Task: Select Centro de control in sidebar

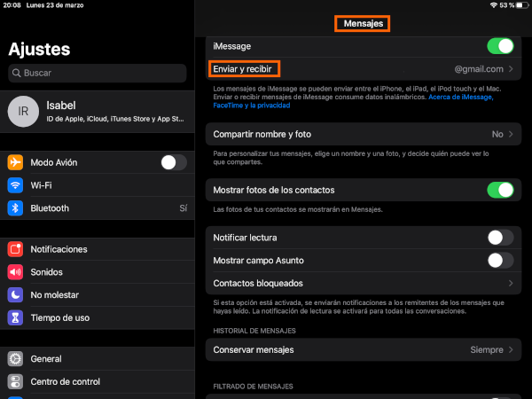Action: click(x=65, y=381)
